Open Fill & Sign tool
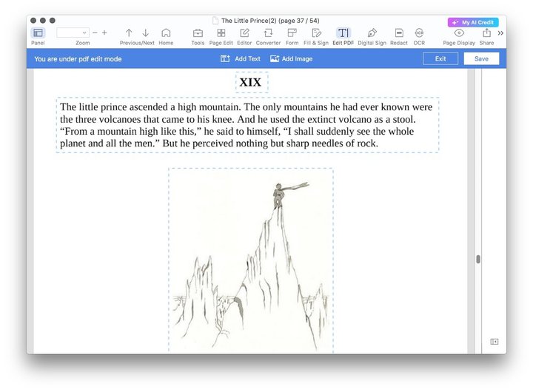The width and height of the screenshot is (533, 392). point(316,33)
